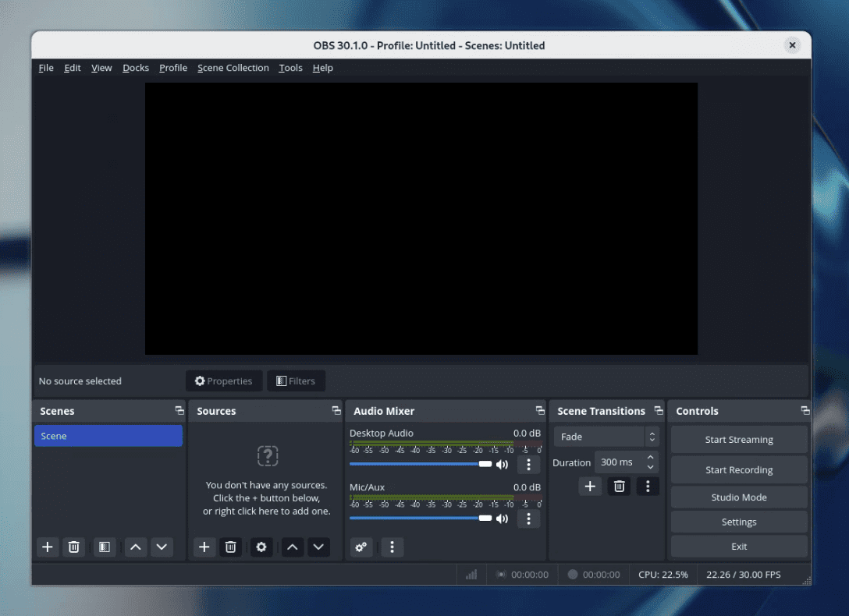Screen dimensions: 849x616
Task: Select "Scene" in the Scenes list
Action: pyautogui.click(x=108, y=435)
